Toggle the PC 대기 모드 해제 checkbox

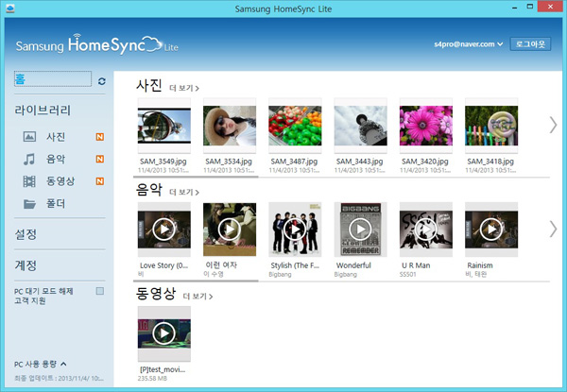99,291
